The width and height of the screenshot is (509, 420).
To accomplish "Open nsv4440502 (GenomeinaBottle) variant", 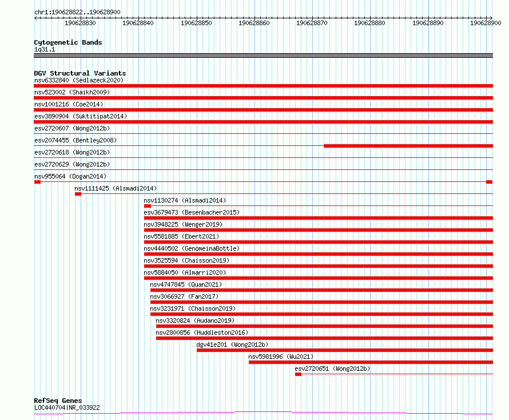I will 192,248.
